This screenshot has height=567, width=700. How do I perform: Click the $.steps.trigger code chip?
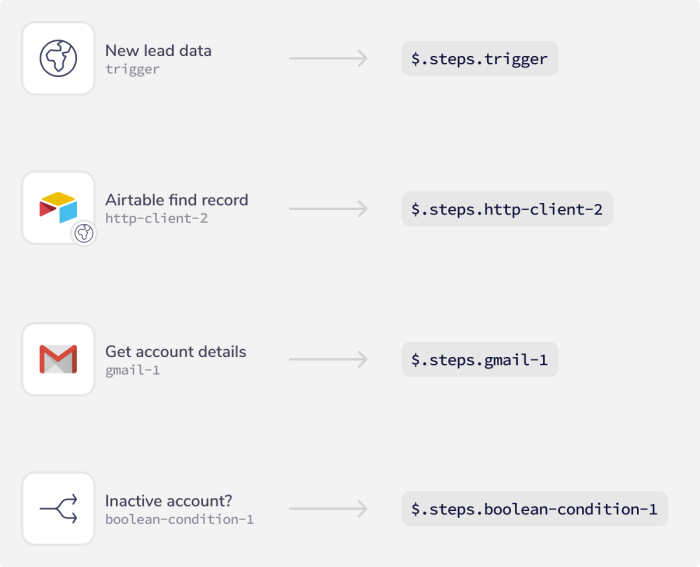click(479, 59)
